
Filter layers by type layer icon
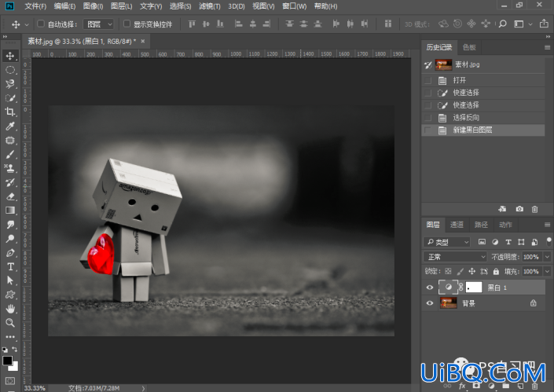508,242
